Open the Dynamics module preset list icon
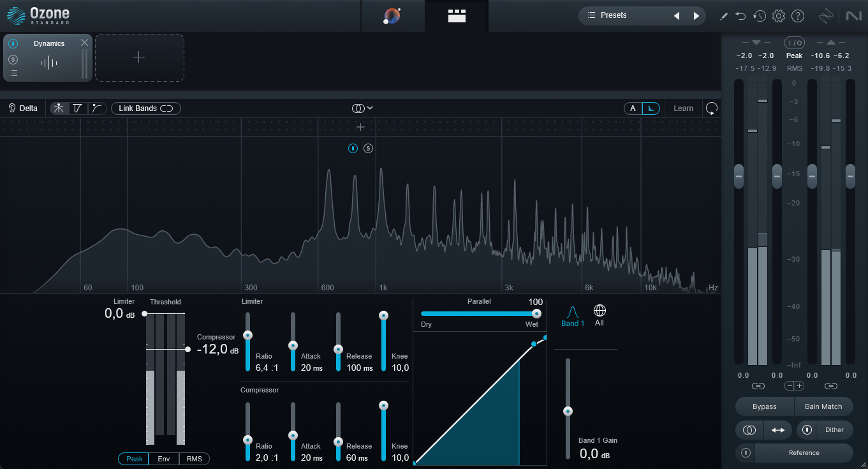 pyautogui.click(x=13, y=73)
